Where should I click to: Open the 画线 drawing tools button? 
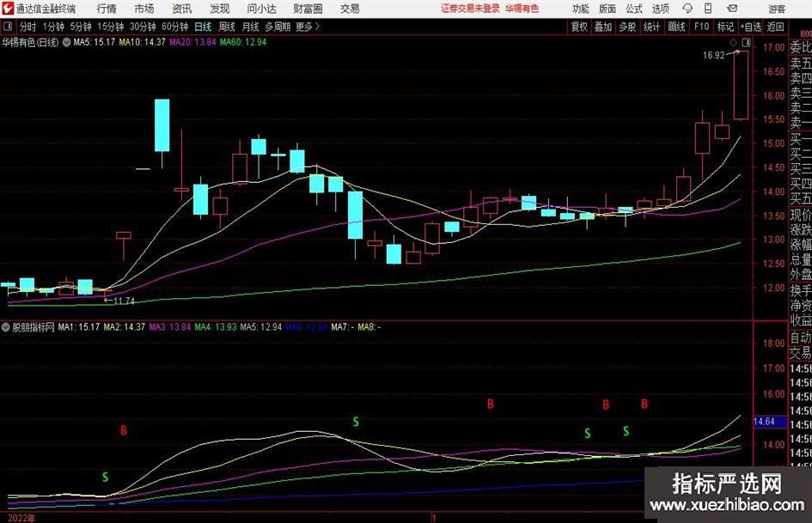coord(676,27)
